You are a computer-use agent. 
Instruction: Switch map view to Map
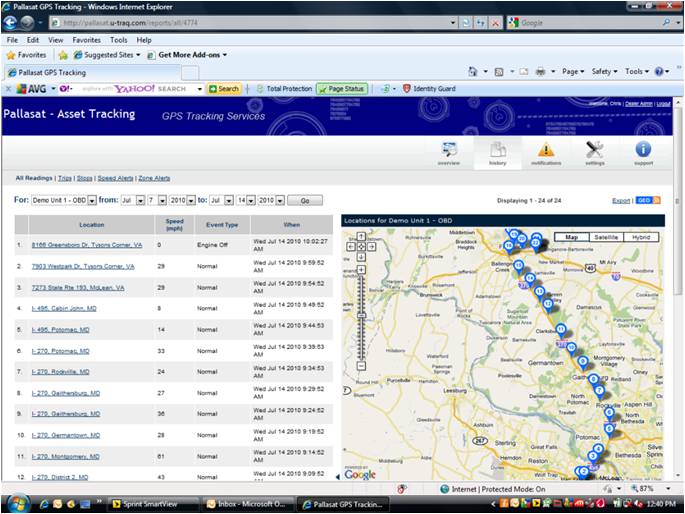point(571,237)
